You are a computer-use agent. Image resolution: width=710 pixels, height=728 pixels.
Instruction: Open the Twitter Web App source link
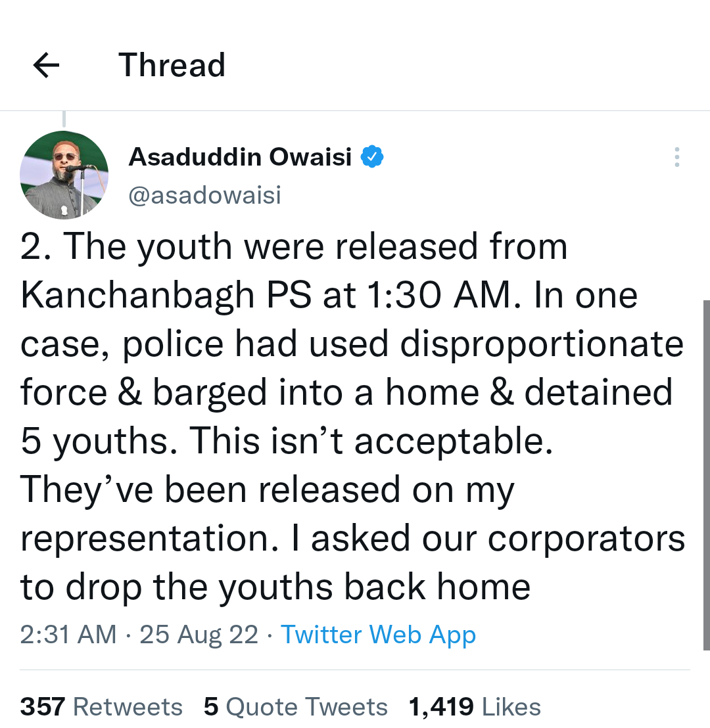(x=378, y=635)
